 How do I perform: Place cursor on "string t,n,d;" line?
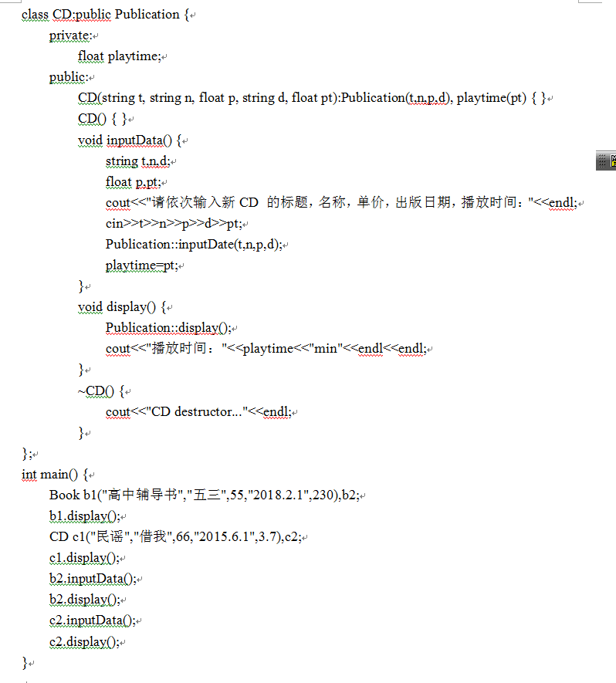[x=137, y=161]
